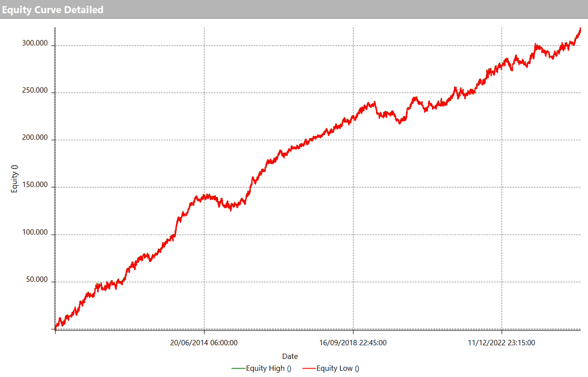Viewport: 588px width, 377px height.
Task: Click the 200.000 y-axis tick label
Action: tap(35, 138)
